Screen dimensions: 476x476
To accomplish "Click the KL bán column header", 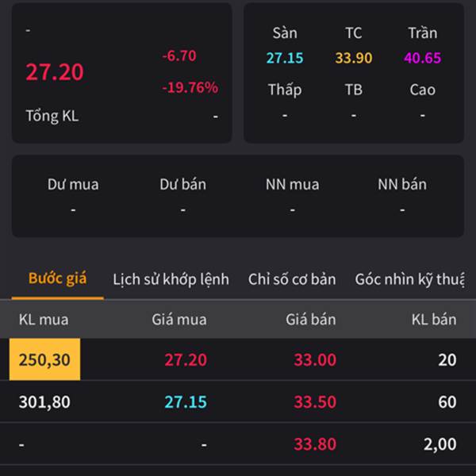I will [434, 320].
